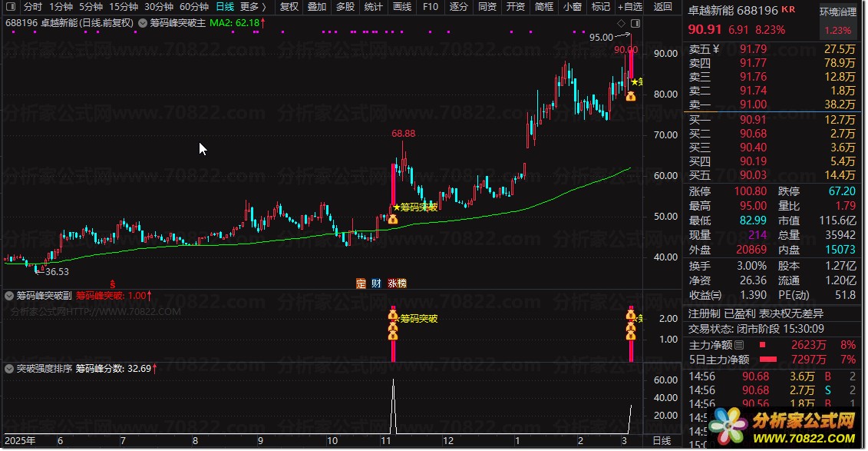Image resolution: width=868 pixels, height=451 pixels.
Task: Click the 叠加 overlay button
Action: [x=317, y=7]
